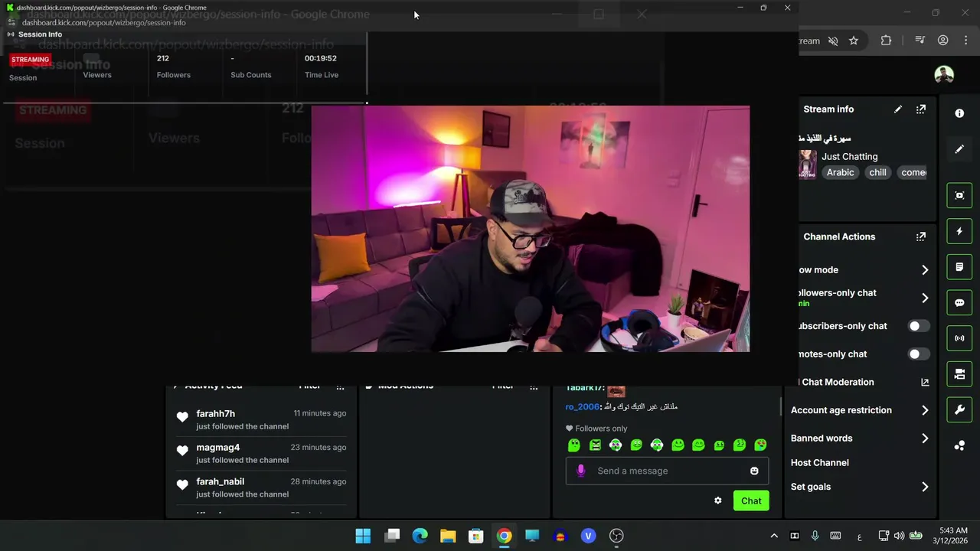Toggle Subscribers-only chat switch

point(918,326)
